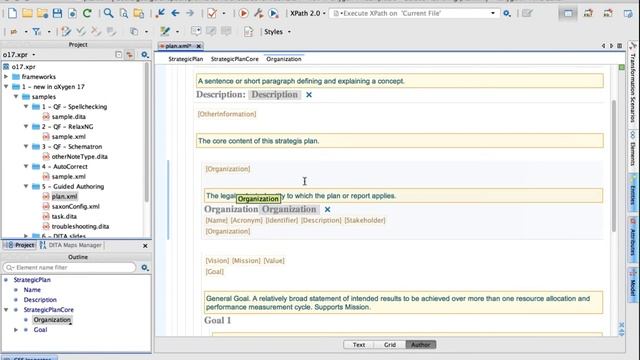Click StrategicPlan breadcrumb
The width and height of the screenshot is (640, 360).
(186, 59)
